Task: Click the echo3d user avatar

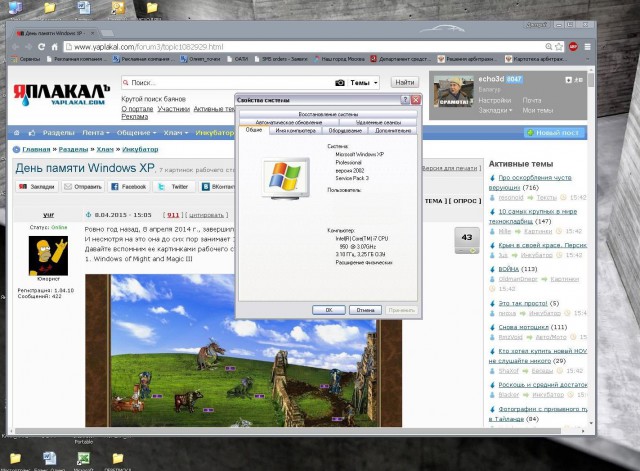Action: [x=454, y=91]
